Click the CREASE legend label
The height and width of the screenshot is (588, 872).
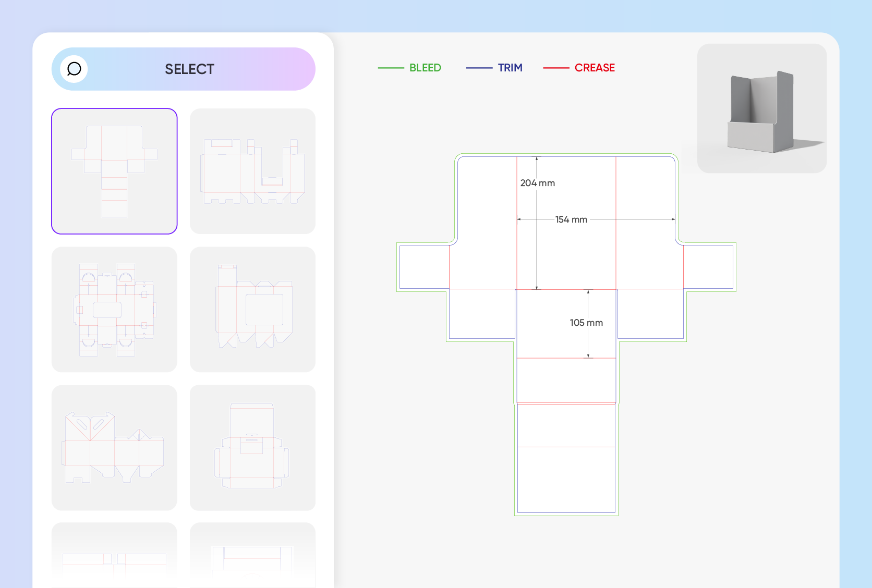[595, 68]
